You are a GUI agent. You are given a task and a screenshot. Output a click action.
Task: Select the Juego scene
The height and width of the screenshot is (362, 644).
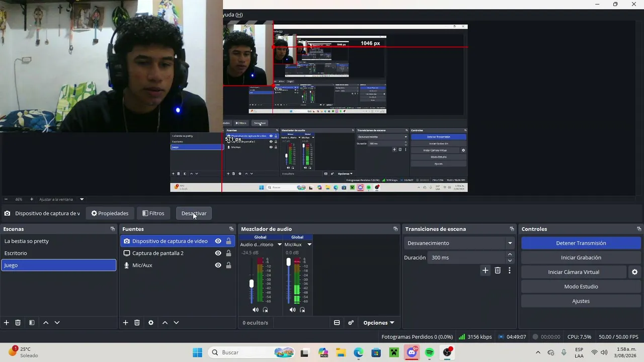[58, 265]
